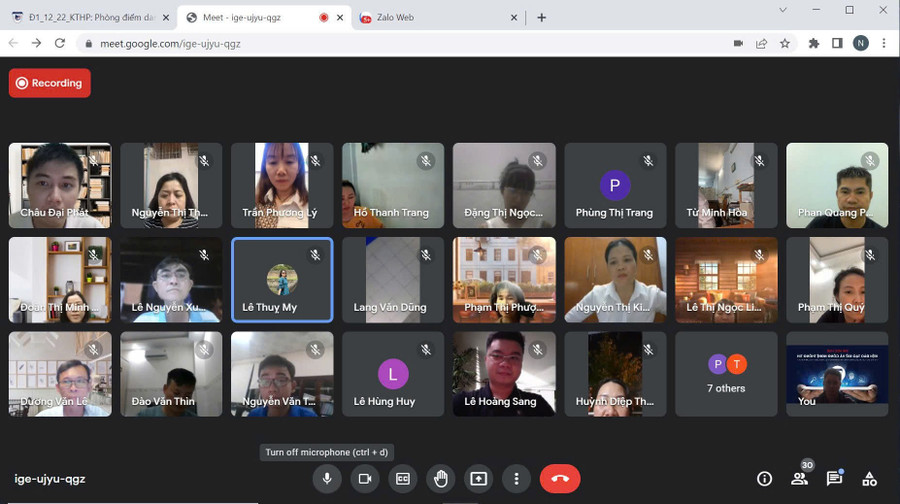Raise hand using the hand icon

point(441,479)
